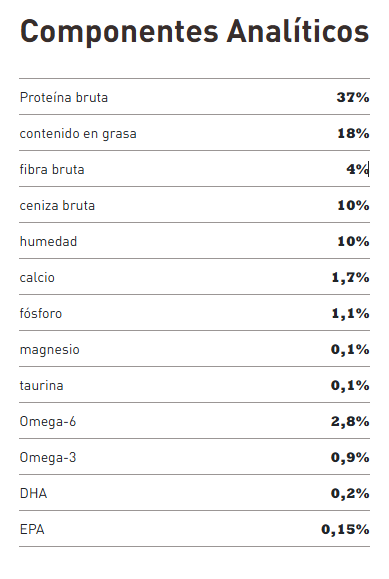
Task: Select the fibra bruta label
Action: (x=52, y=169)
